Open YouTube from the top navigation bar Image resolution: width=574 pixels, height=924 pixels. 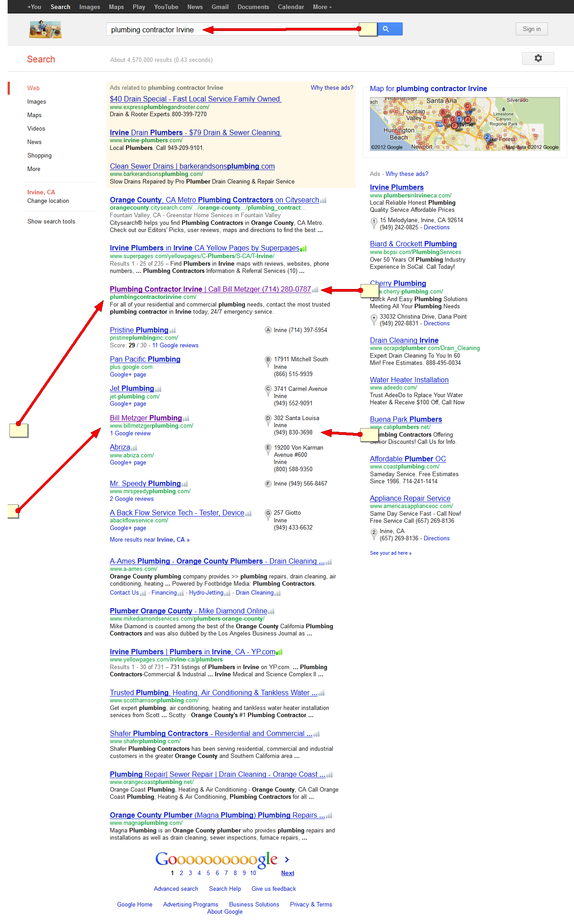(166, 7)
